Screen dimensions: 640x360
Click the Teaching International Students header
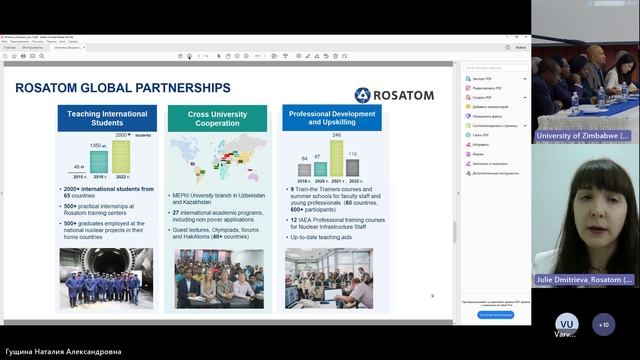click(x=107, y=118)
